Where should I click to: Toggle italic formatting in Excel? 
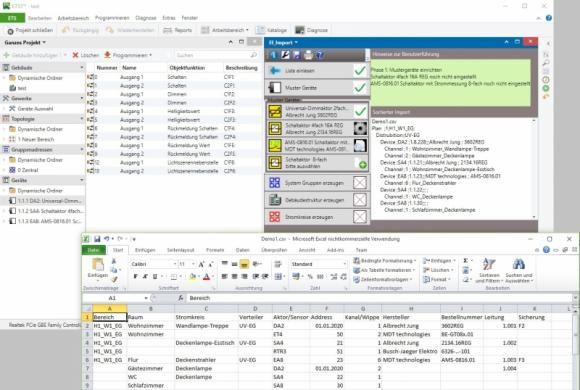click(x=145, y=276)
